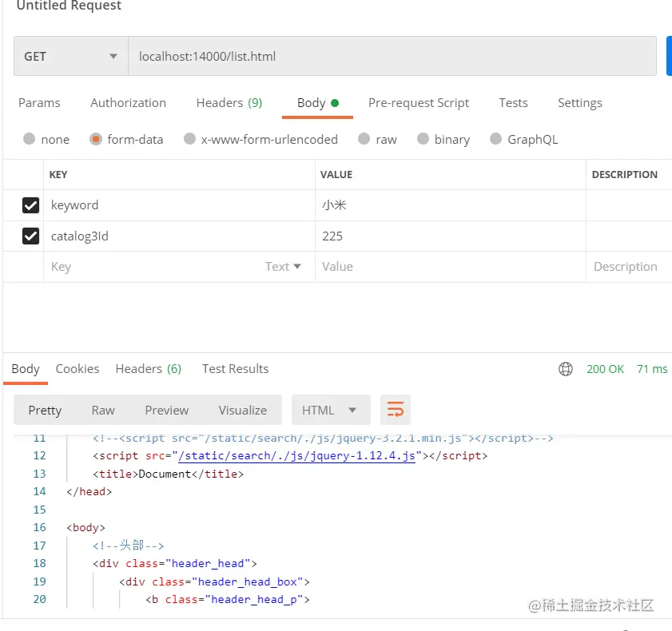Image resolution: width=672 pixels, height=631 pixels.
Task: Select the binary body option
Action: [x=423, y=139]
